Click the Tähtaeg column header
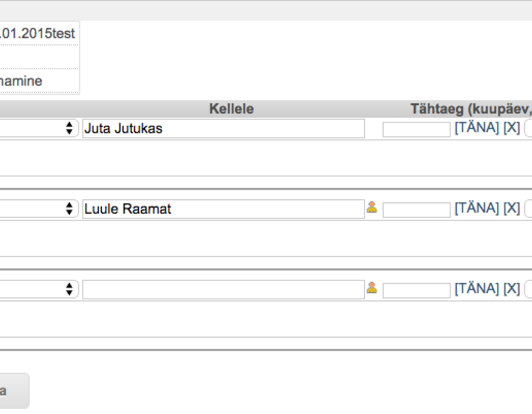This screenshot has width=532, height=414. (471, 109)
